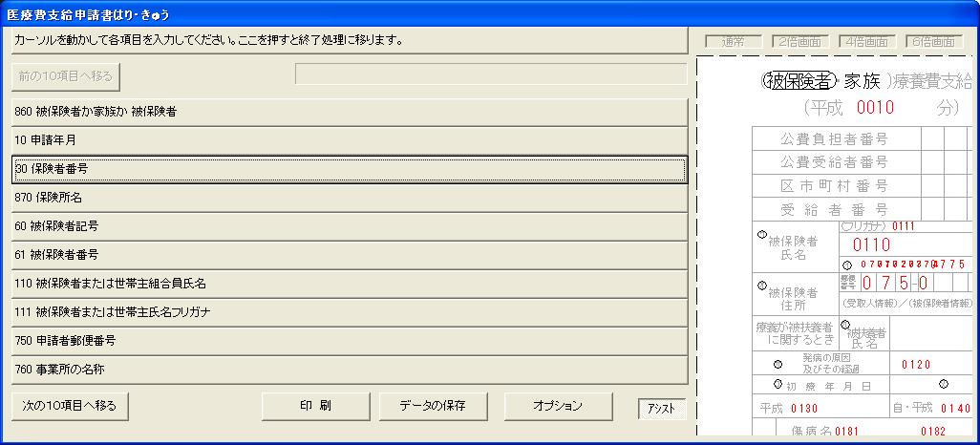Select the 10 申請年月 field row
This screenshot has width=980, height=445.
pos(349,140)
